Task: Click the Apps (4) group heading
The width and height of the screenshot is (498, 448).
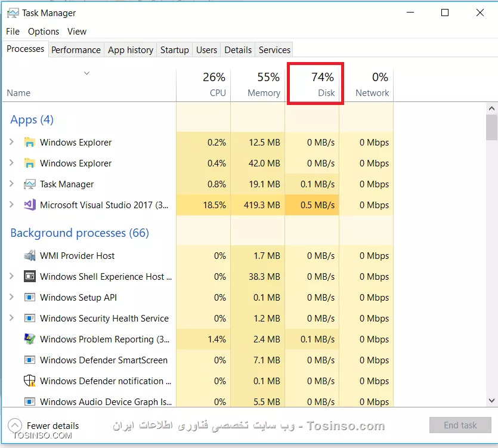Action: tap(32, 120)
